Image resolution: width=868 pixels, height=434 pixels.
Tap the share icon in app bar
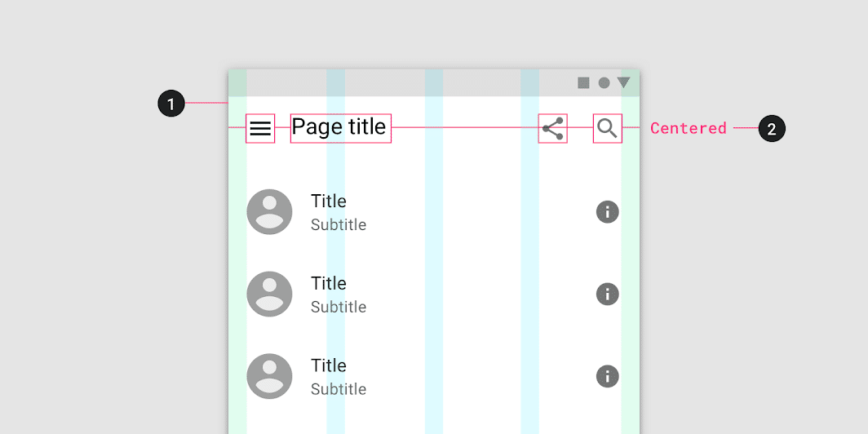[x=552, y=128]
